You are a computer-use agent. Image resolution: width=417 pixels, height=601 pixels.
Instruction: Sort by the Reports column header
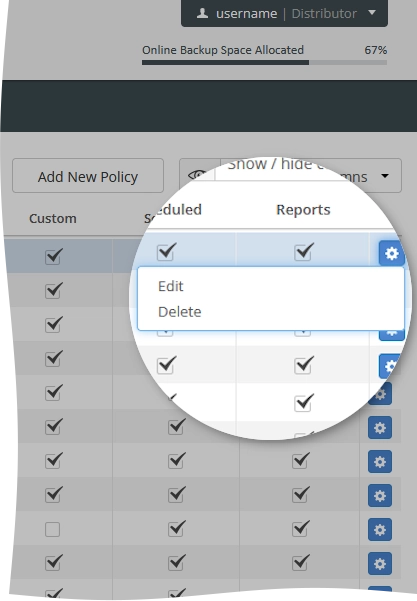pos(303,210)
